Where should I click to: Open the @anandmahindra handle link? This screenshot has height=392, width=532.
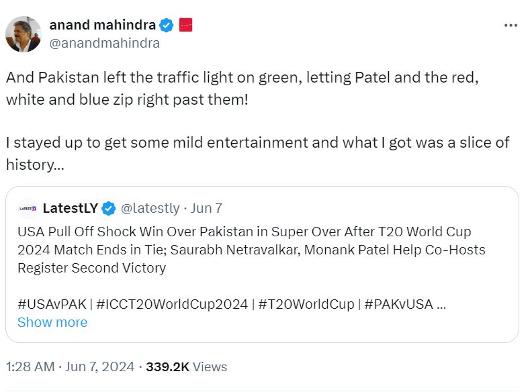[x=104, y=44]
